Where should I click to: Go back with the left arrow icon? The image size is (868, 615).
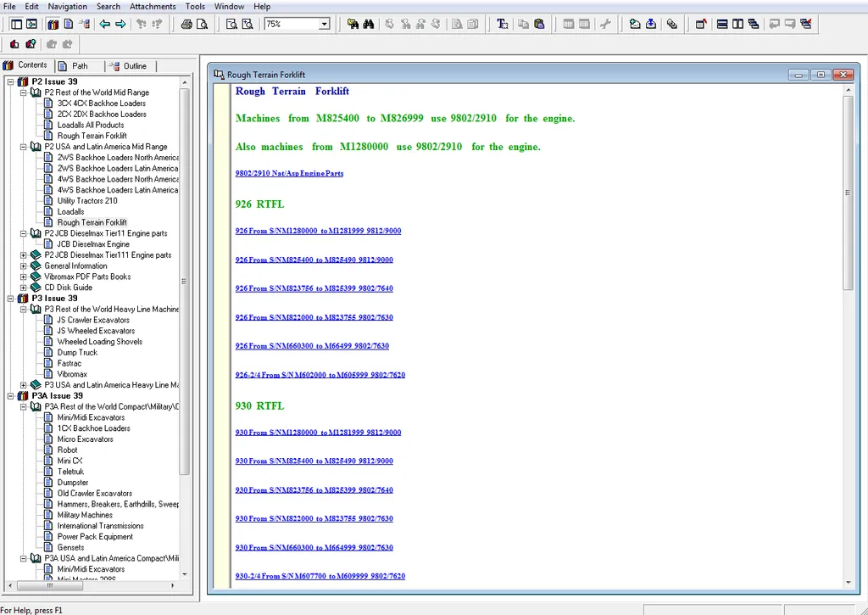[x=104, y=24]
